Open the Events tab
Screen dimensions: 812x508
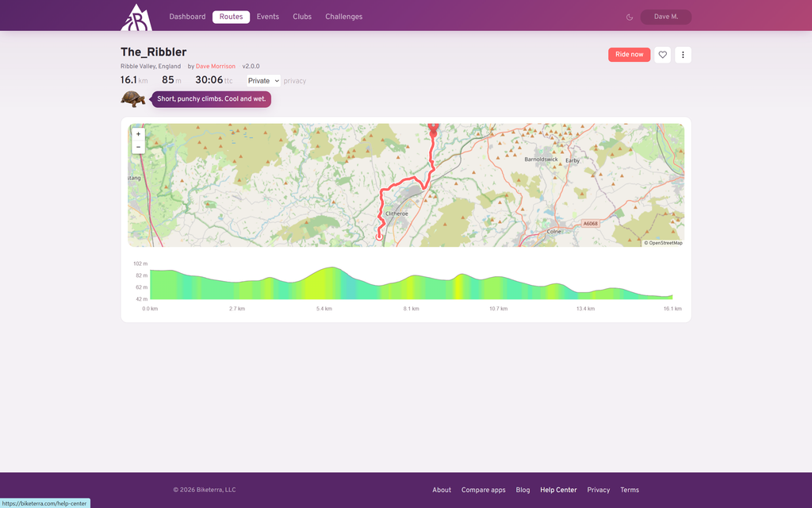coord(268,17)
